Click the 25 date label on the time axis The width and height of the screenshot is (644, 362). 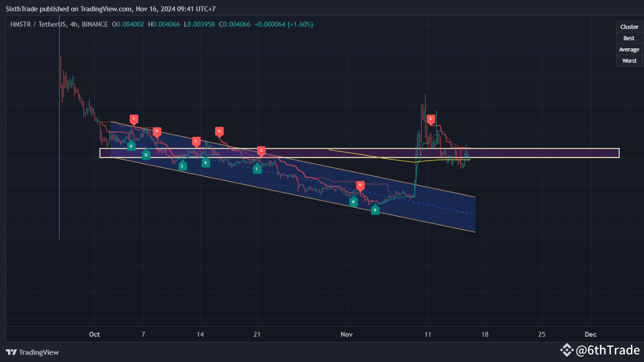point(542,334)
